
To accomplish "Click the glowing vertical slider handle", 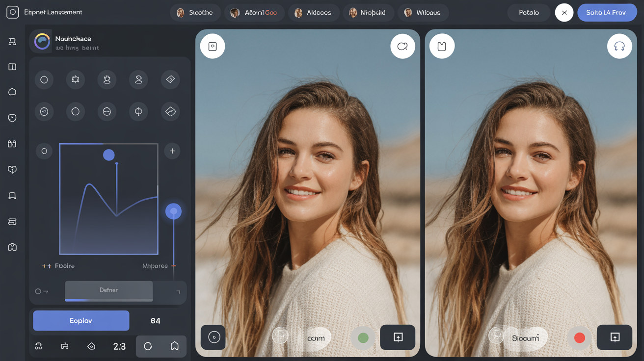I will (173, 211).
